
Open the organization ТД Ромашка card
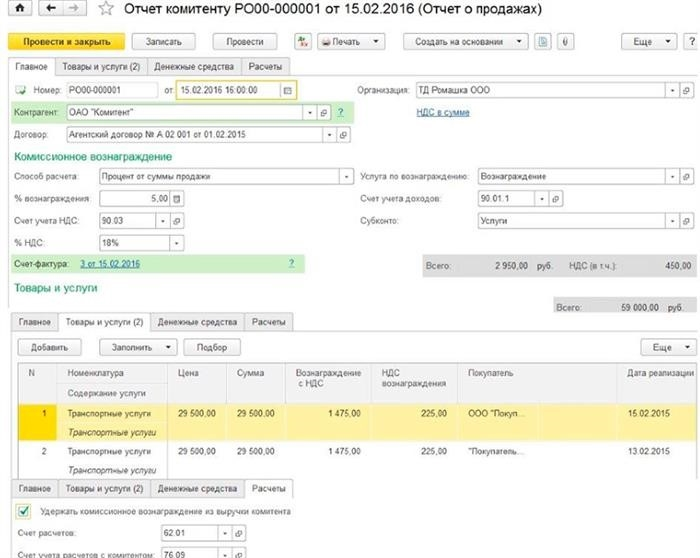(x=686, y=90)
